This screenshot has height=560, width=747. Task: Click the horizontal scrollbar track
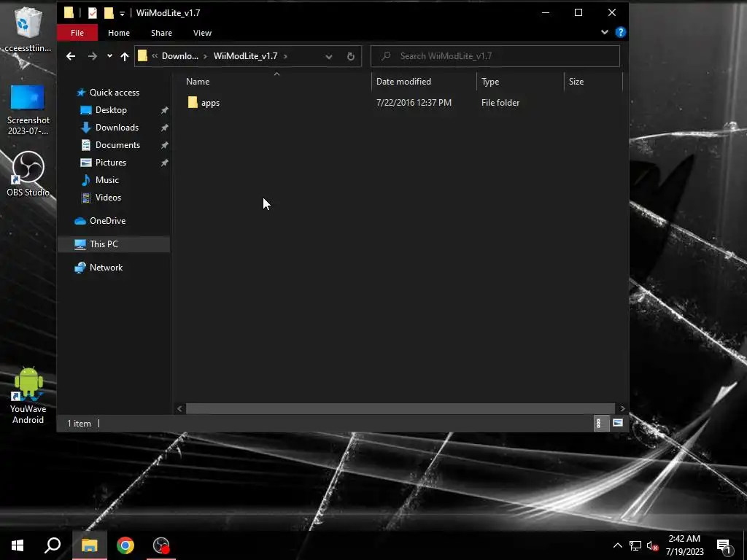click(x=400, y=408)
